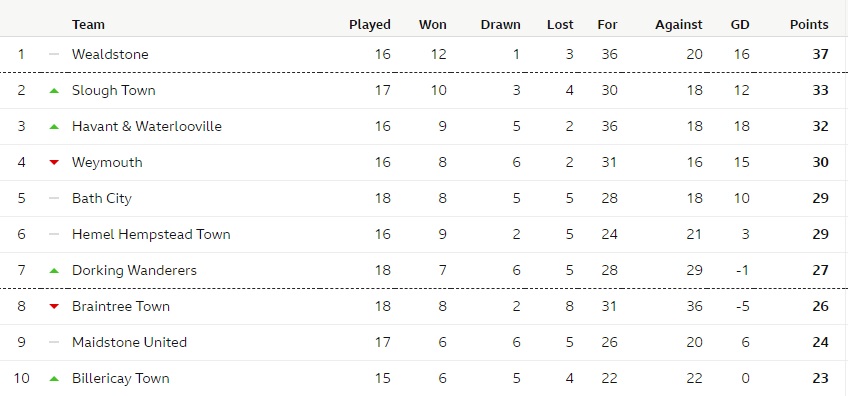848x396 pixels.
Task: Click the green up arrow beside Billericay Town
Action: coord(54,379)
